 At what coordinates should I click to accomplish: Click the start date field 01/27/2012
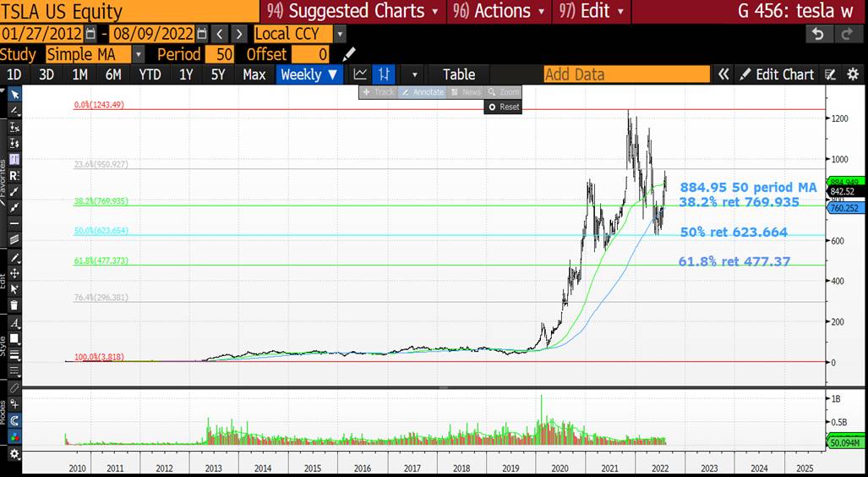pyautogui.click(x=42, y=35)
